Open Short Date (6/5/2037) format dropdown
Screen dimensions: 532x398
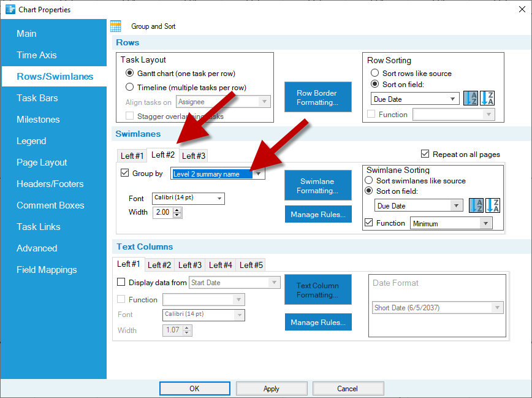(438, 308)
